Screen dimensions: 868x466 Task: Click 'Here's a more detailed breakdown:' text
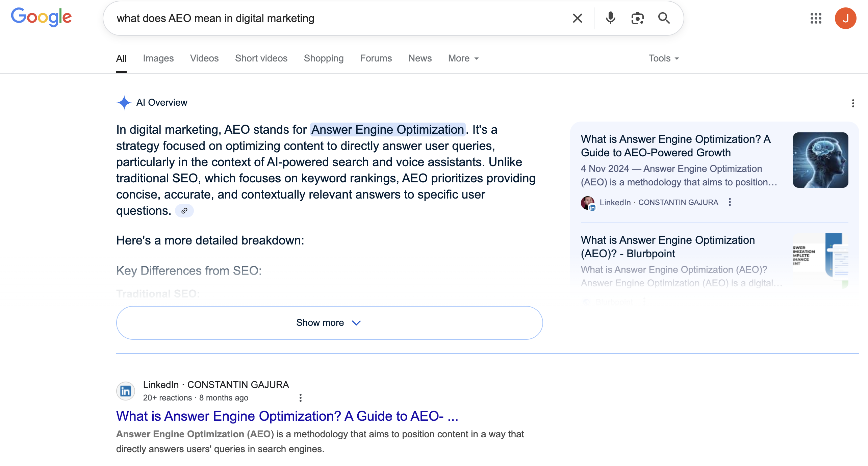coord(210,240)
